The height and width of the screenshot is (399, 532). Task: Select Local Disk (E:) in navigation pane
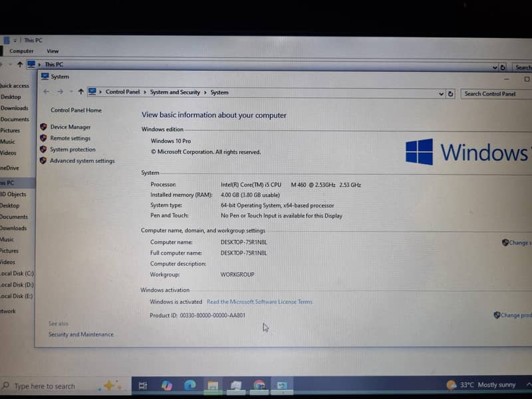pos(16,296)
